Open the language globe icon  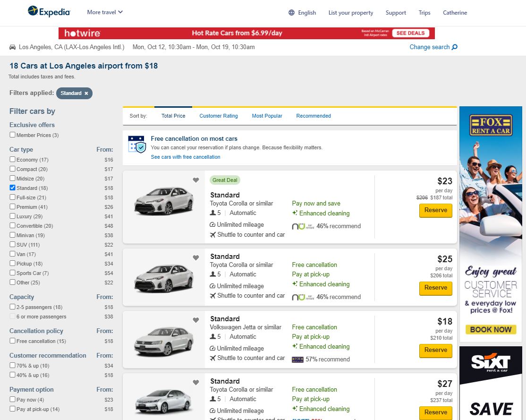tap(291, 13)
